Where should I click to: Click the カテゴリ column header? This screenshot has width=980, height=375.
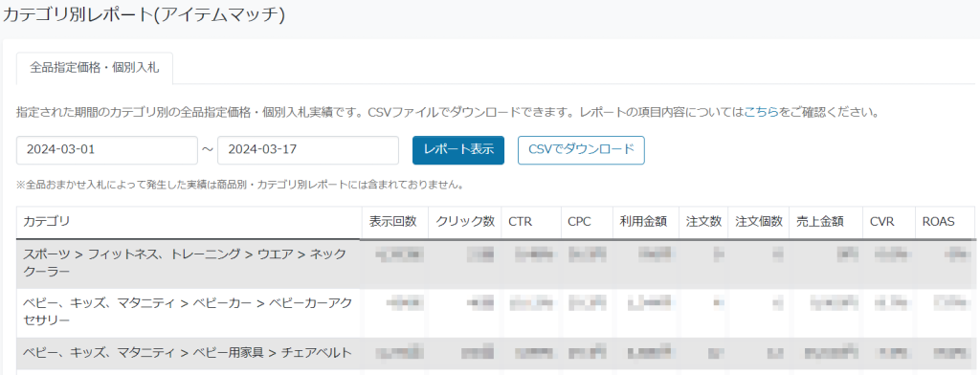coord(189,222)
